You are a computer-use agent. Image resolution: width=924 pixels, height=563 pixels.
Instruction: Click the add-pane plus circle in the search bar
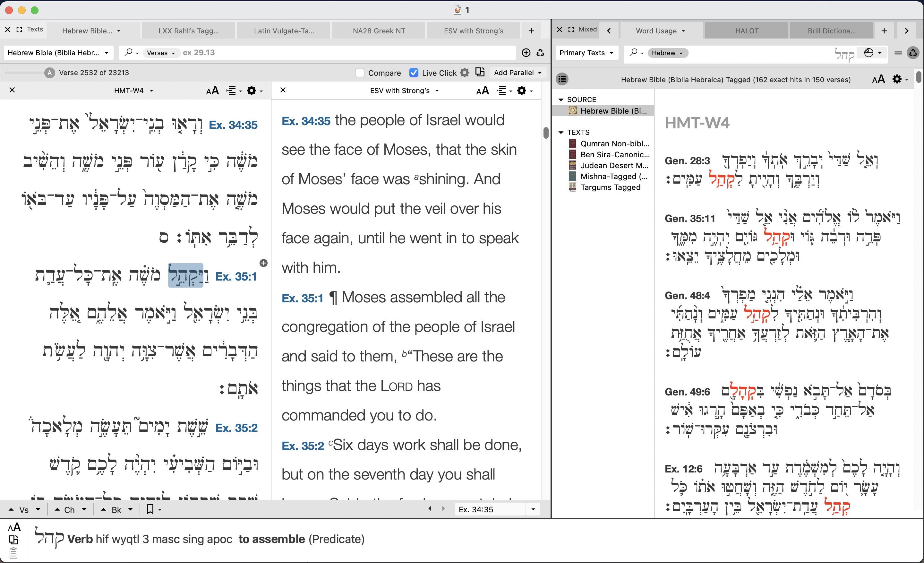point(526,53)
